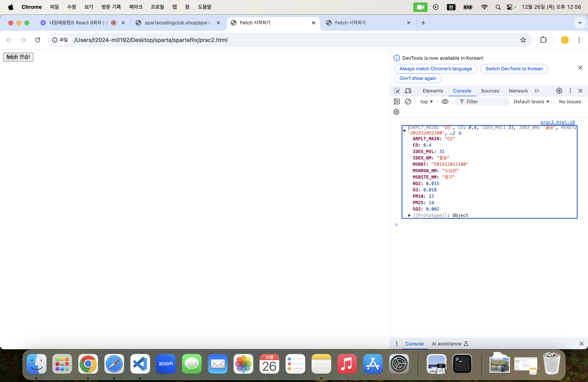Click the inspect element selector icon
The width and height of the screenshot is (588, 382).
[397, 91]
